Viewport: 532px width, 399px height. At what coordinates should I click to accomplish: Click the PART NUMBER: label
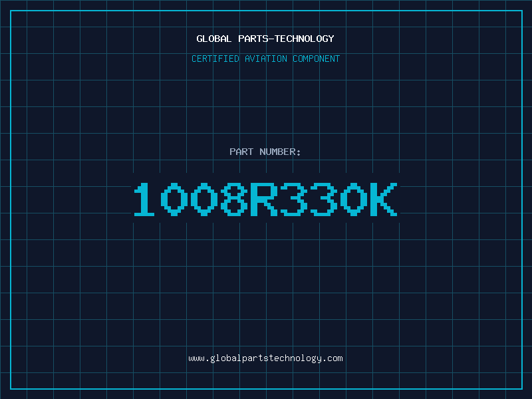[265, 152]
